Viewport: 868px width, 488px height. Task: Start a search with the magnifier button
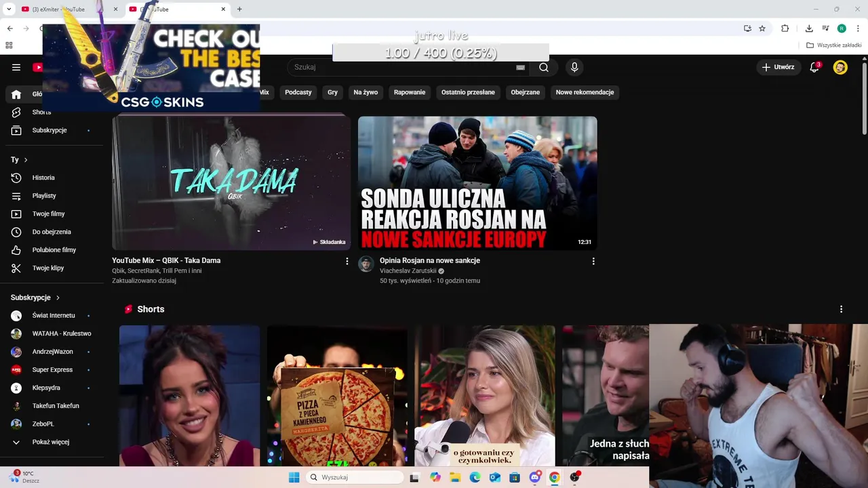coord(544,67)
